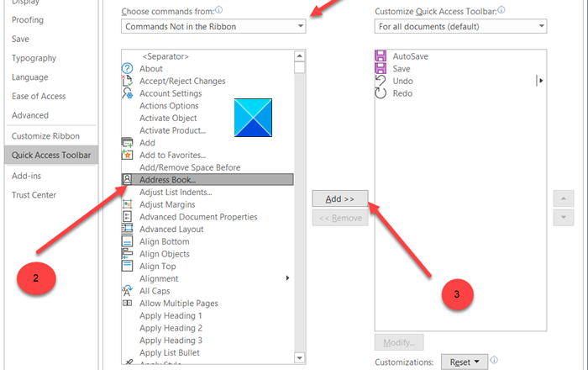Select the Quick Access Toolbar tab
Image resolution: width=588 pixels, height=370 pixels.
coord(51,155)
